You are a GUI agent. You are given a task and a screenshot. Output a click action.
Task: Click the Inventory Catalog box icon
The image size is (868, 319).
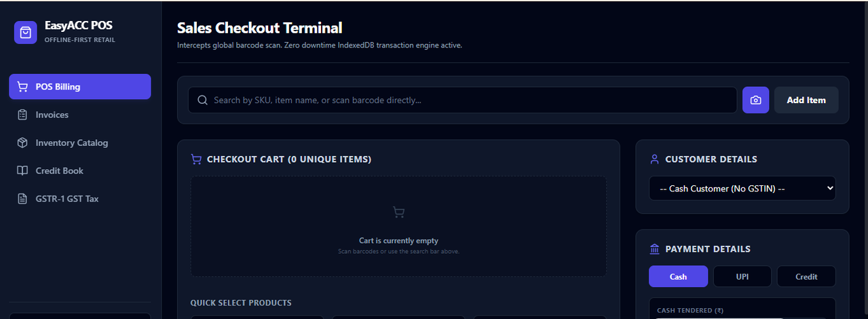coord(22,143)
